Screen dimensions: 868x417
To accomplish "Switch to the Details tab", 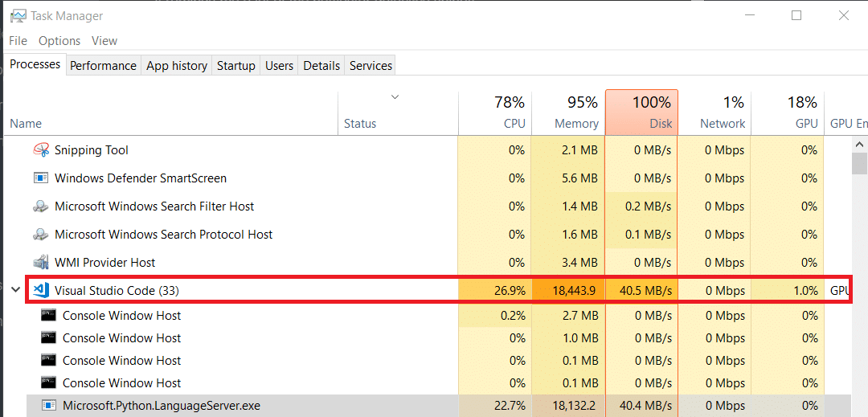I will (321, 66).
